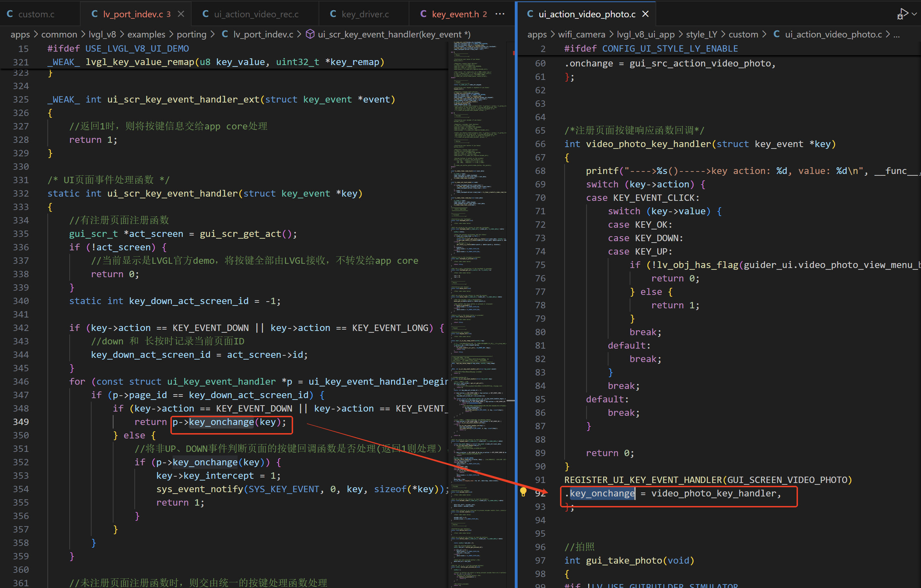
Task: Click the symbol cube icon in left breadcrumb
Action: click(x=310, y=34)
